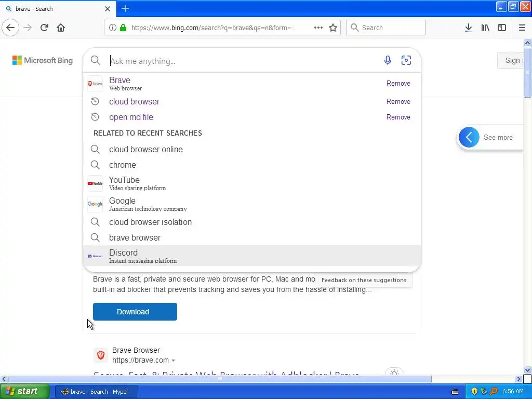532x399 pixels.
Task: Choose cloud browser isolation suggestion
Action: point(252,222)
